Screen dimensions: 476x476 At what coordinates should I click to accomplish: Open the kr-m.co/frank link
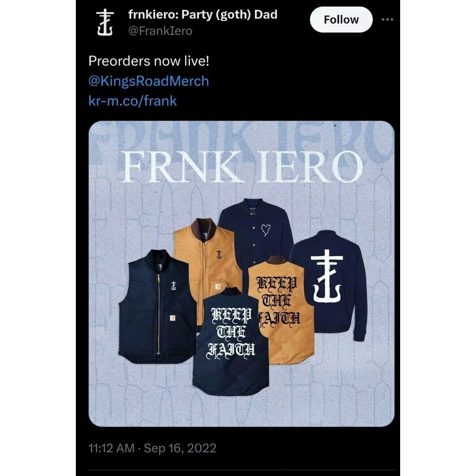[132, 101]
